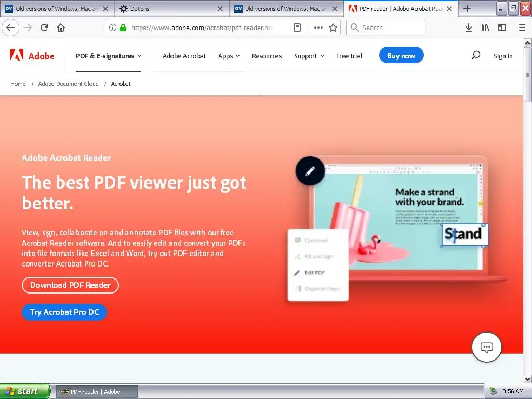Click the Adobe logo
532x399 pixels.
pos(32,55)
